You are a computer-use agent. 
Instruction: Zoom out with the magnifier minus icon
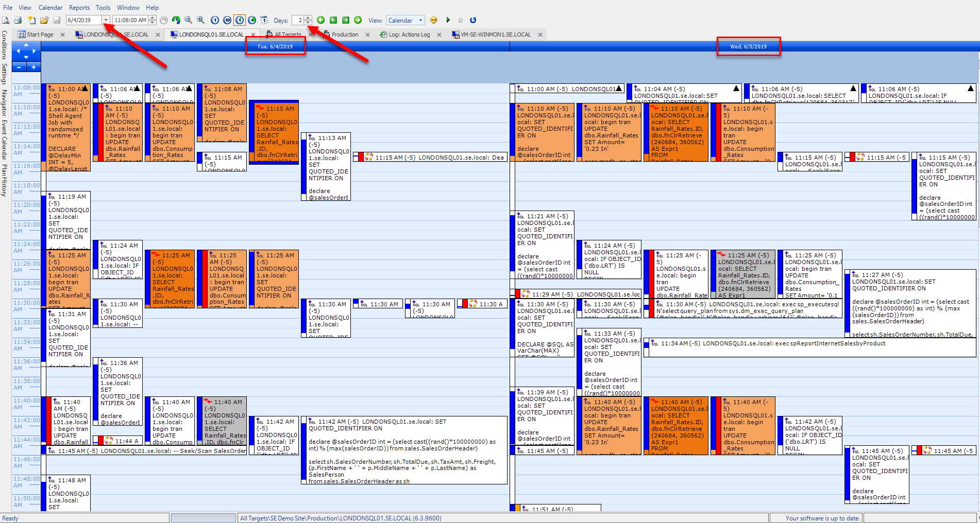(x=189, y=20)
